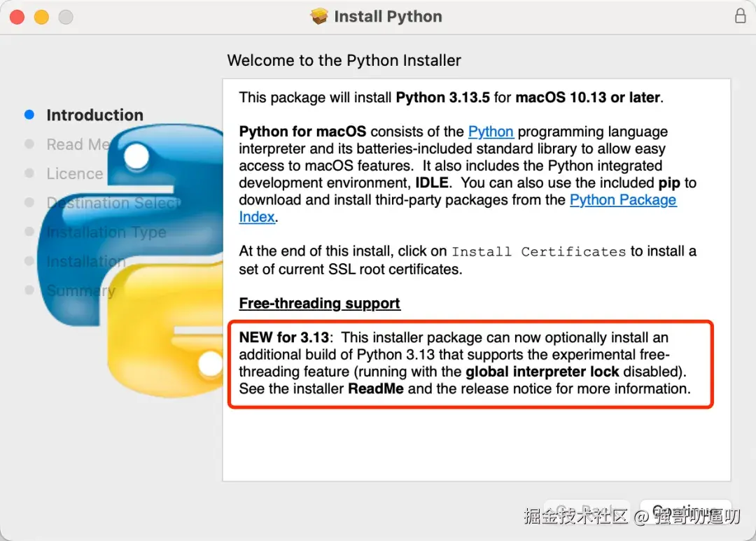Select the Summary step in the sidebar
The height and width of the screenshot is (541, 756).
(x=80, y=290)
